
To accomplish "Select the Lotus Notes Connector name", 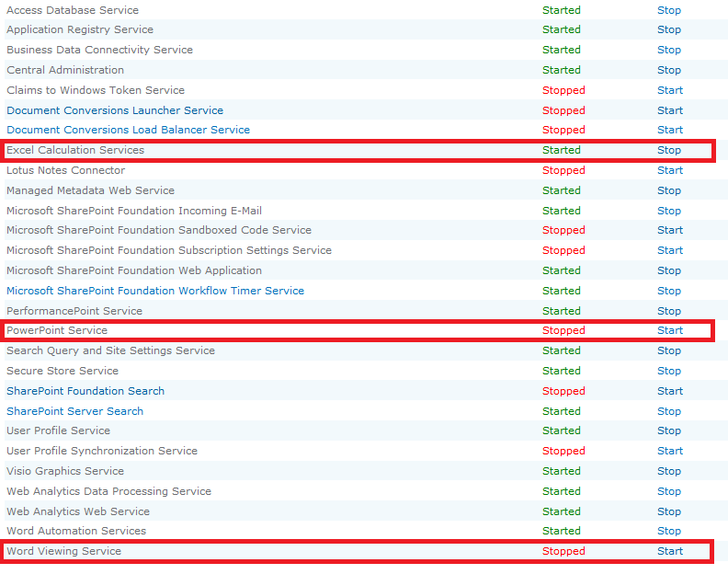I will click(x=65, y=170).
